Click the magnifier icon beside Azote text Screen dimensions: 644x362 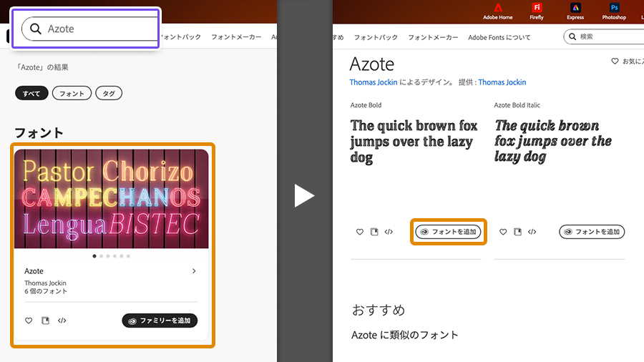pos(36,29)
